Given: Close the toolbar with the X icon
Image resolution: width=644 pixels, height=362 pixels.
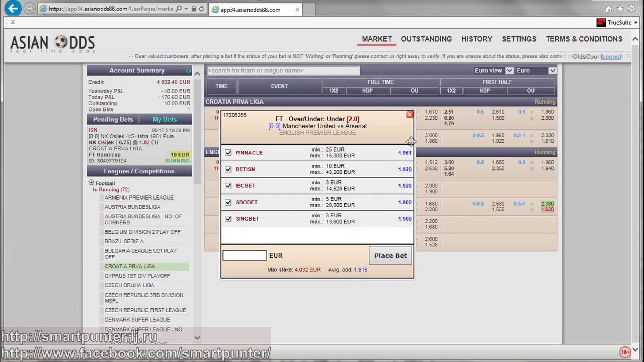Looking at the screenshot, I should click(13, 22).
